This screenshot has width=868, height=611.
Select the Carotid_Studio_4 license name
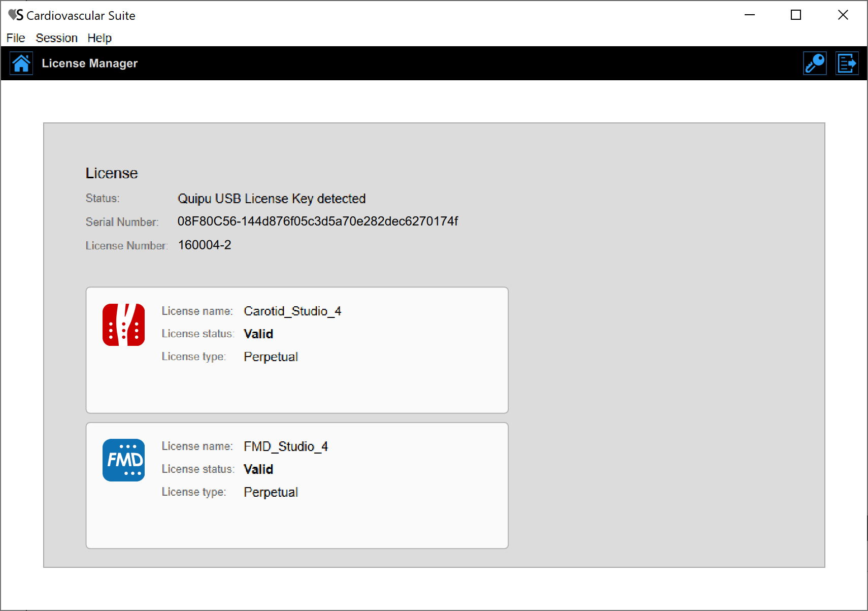292,311
